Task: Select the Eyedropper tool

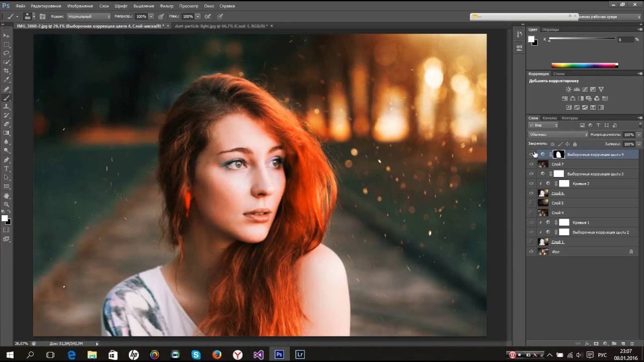Action: 7,80
